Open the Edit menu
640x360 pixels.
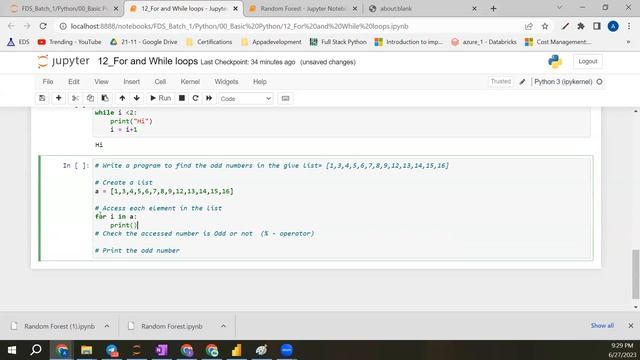point(74,82)
